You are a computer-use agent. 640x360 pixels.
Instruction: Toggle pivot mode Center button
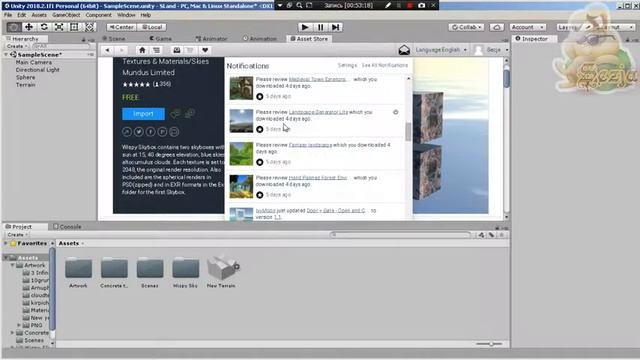click(x=121, y=27)
